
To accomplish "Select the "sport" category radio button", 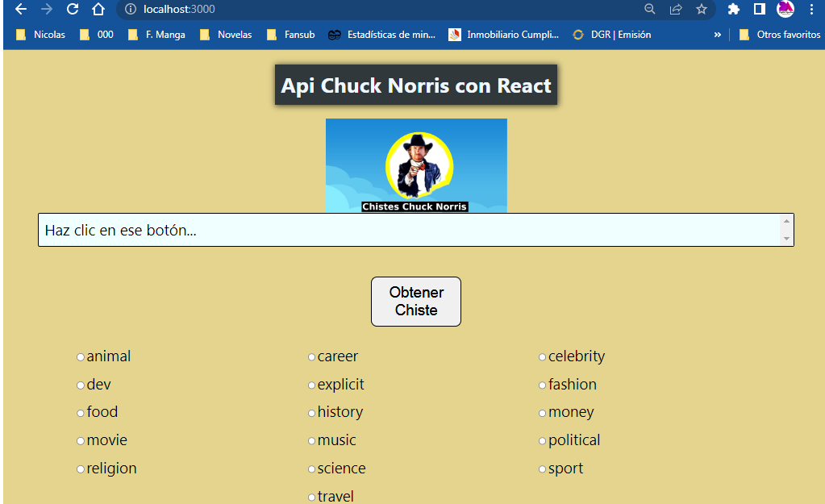I will pos(542,469).
